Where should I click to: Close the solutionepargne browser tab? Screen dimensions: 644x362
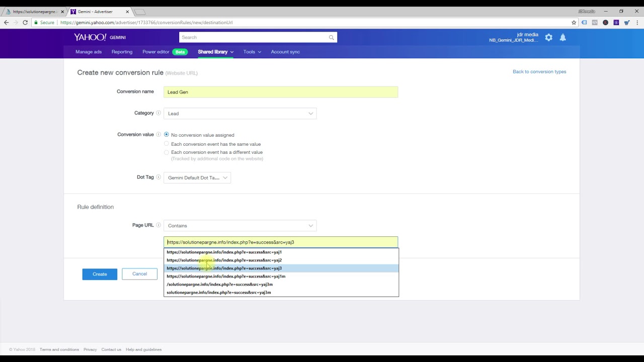point(62,12)
